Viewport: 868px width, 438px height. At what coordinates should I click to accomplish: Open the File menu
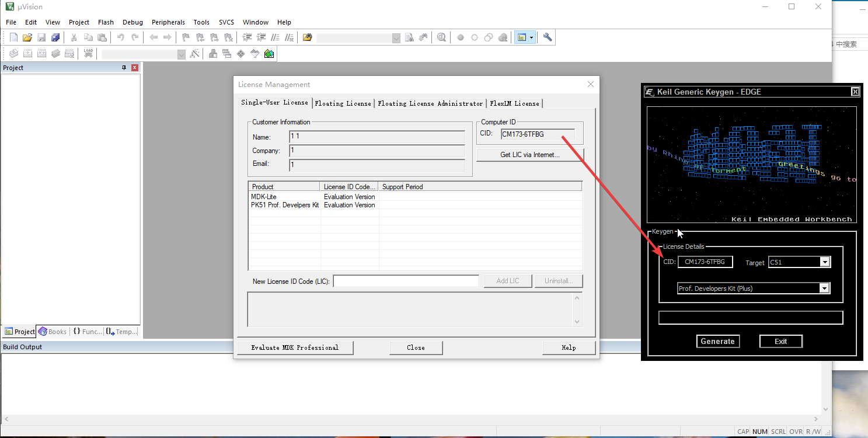click(x=11, y=22)
